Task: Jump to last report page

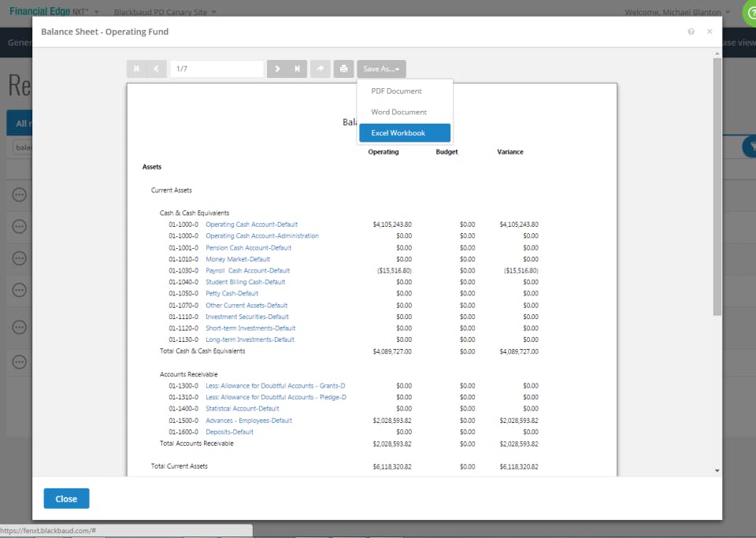Action: click(x=298, y=69)
